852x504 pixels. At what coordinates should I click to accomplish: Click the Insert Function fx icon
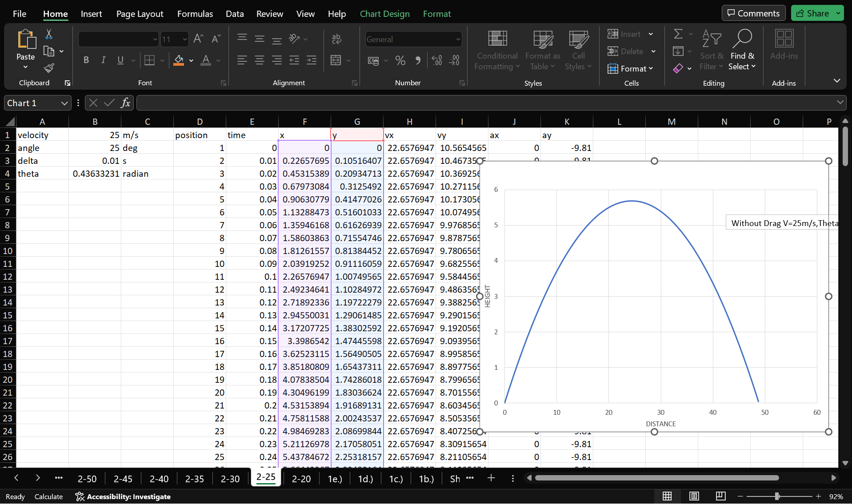(x=126, y=103)
